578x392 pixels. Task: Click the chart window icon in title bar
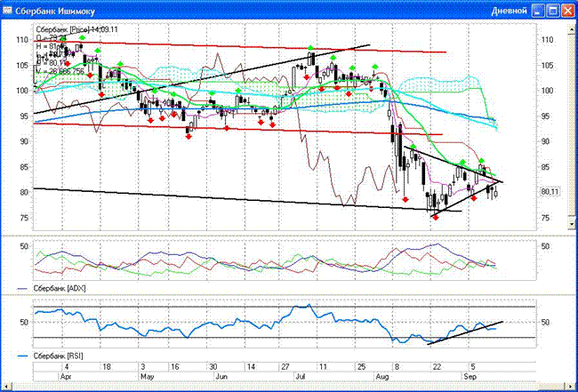click(6, 11)
